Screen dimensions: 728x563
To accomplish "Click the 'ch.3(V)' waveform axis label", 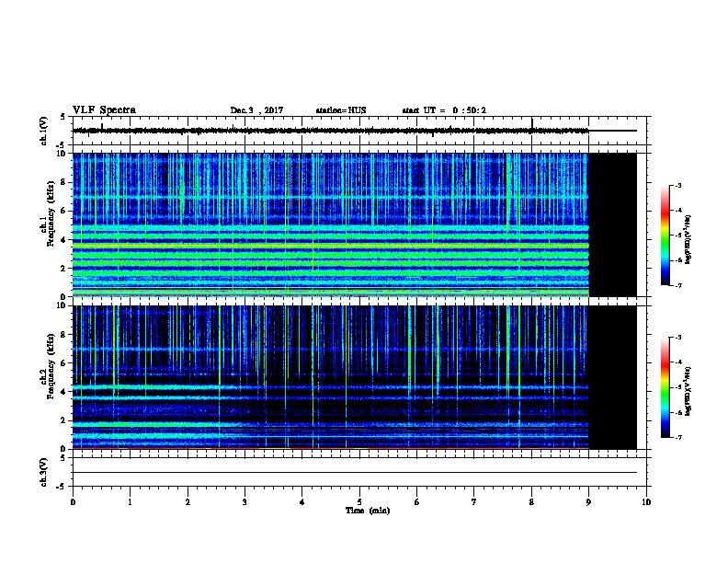I will [x=44, y=472].
